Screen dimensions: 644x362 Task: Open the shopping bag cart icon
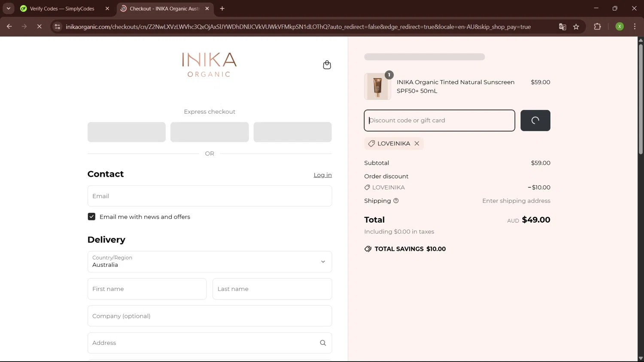(x=327, y=65)
